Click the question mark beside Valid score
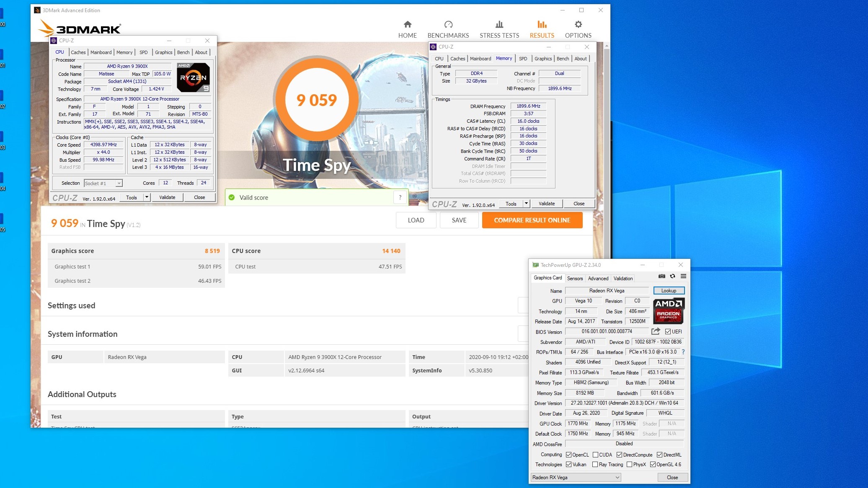 point(400,197)
